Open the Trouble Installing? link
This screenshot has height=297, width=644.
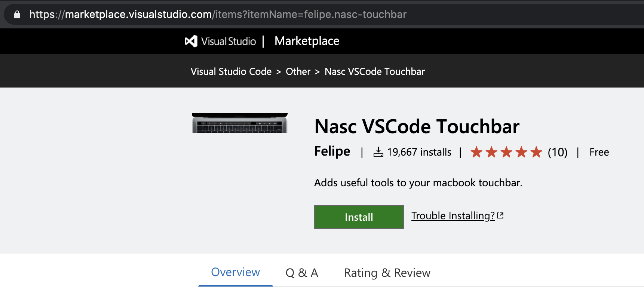(x=453, y=216)
